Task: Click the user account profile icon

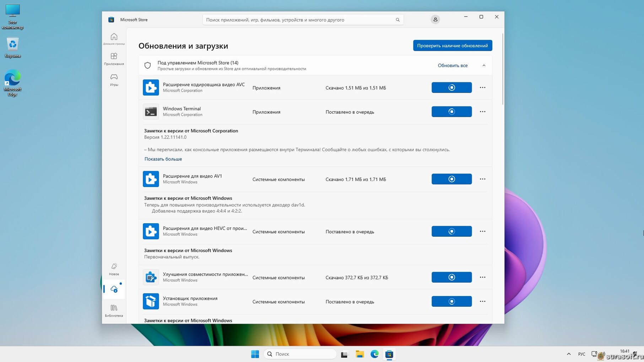Action: coord(435,20)
